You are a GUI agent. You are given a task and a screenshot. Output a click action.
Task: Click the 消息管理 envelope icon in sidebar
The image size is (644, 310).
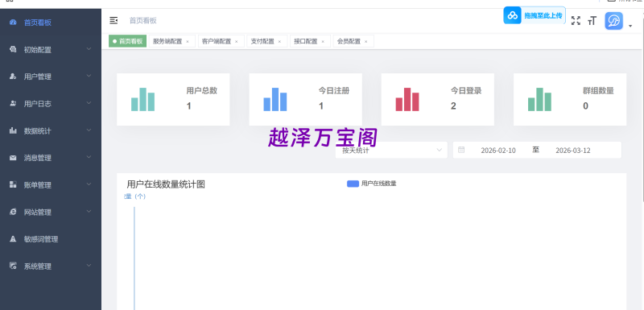13,158
